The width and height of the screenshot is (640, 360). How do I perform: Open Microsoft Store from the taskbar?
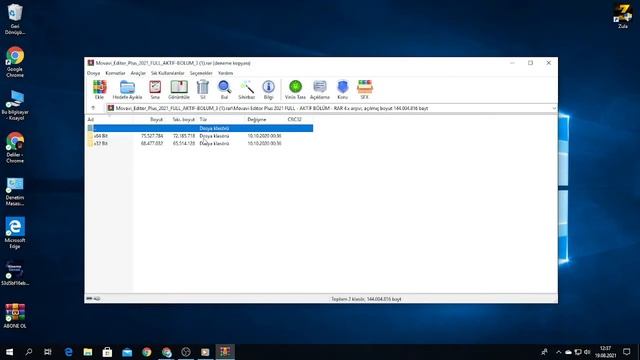point(107,352)
